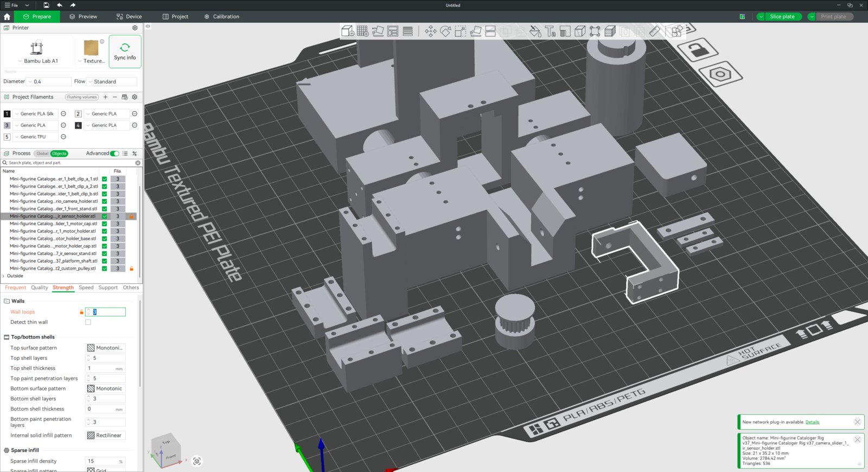
Task: Click the Redo arrow icon
Action: point(73,5)
